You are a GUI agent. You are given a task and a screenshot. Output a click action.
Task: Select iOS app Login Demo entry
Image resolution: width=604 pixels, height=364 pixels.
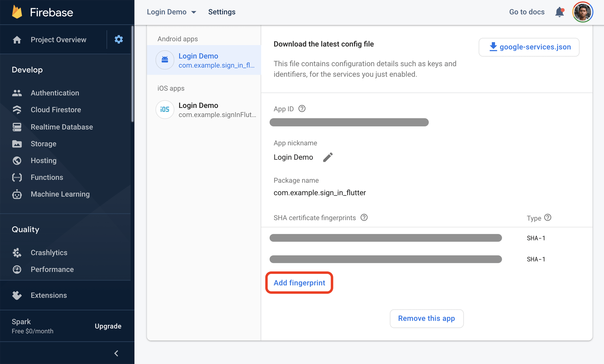tap(204, 110)
